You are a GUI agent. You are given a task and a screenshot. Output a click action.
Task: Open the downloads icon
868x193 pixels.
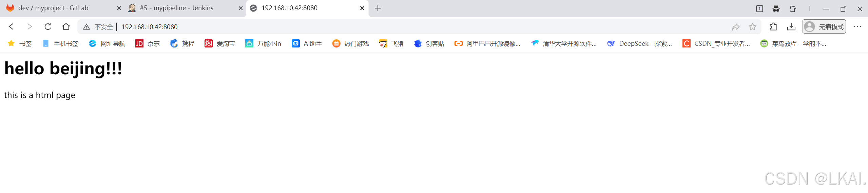tap(791, 27)
